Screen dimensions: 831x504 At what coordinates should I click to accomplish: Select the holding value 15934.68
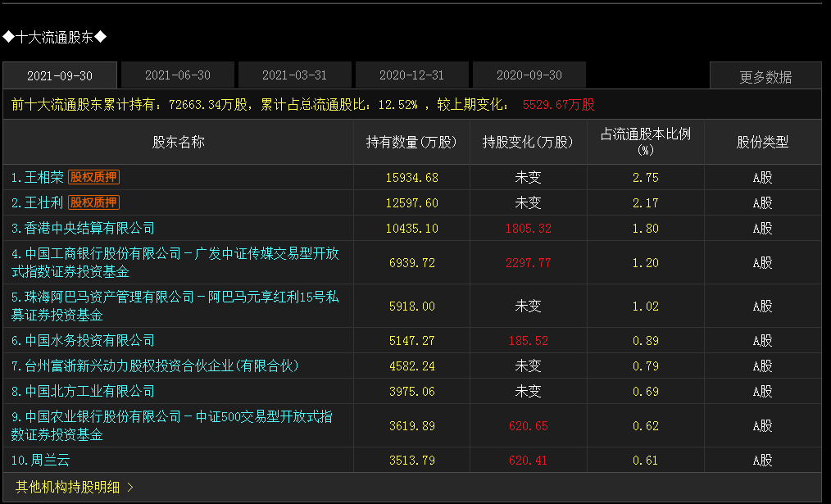pos(411,178)
